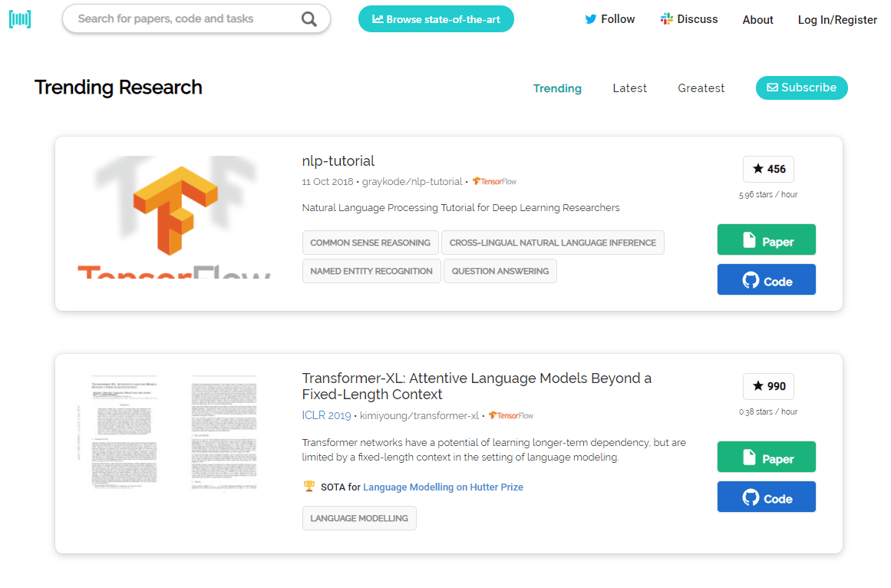This screenshot has height=588, width=891.
Task: Open the nlp-tutorial TensorFlow thumbnail
Action: click(x=173, y=217)
